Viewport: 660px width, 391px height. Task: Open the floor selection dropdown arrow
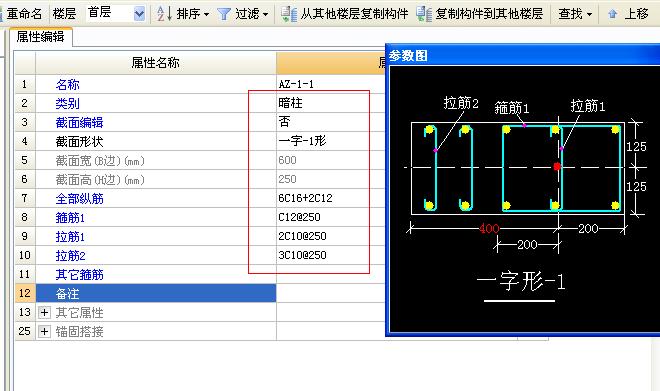tap(139, 14)
